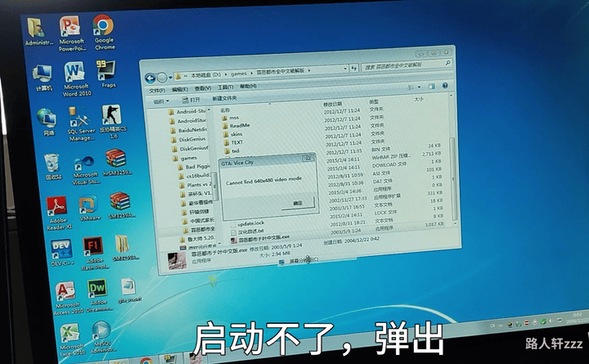
Task: Sort files by the 大小 column header
Action: pos(419,99)
